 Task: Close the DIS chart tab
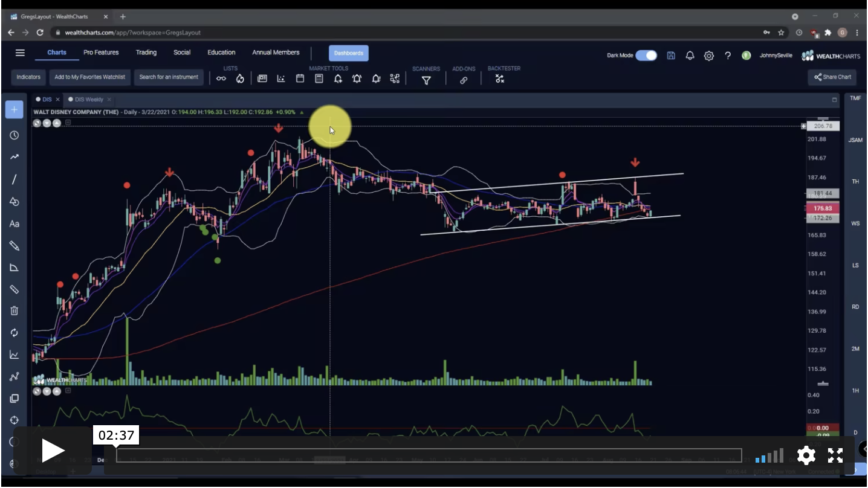(x=58, y=100)
